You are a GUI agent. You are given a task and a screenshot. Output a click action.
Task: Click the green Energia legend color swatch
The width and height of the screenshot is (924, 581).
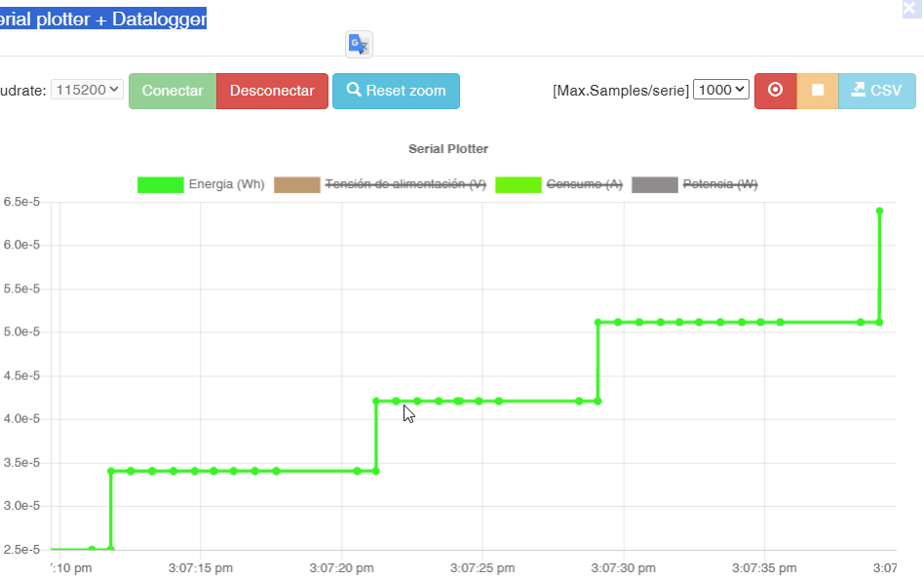(160, 184)
